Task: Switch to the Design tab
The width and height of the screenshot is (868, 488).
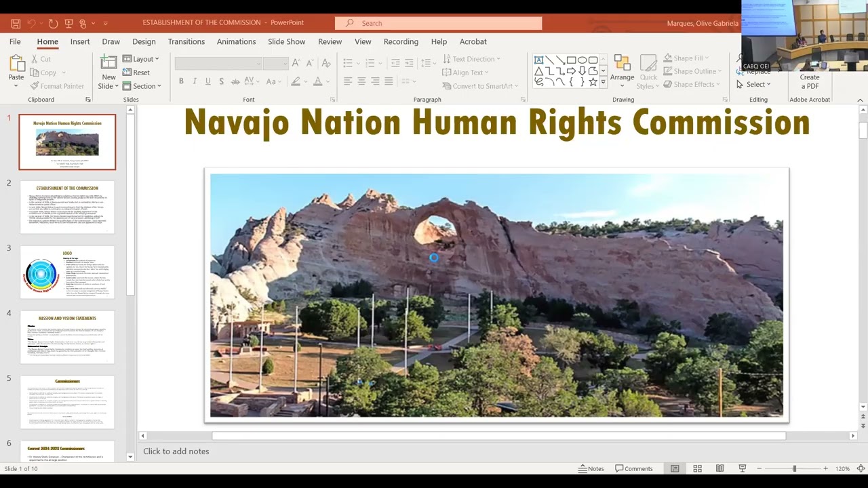Action: click(x=144, y=41)
